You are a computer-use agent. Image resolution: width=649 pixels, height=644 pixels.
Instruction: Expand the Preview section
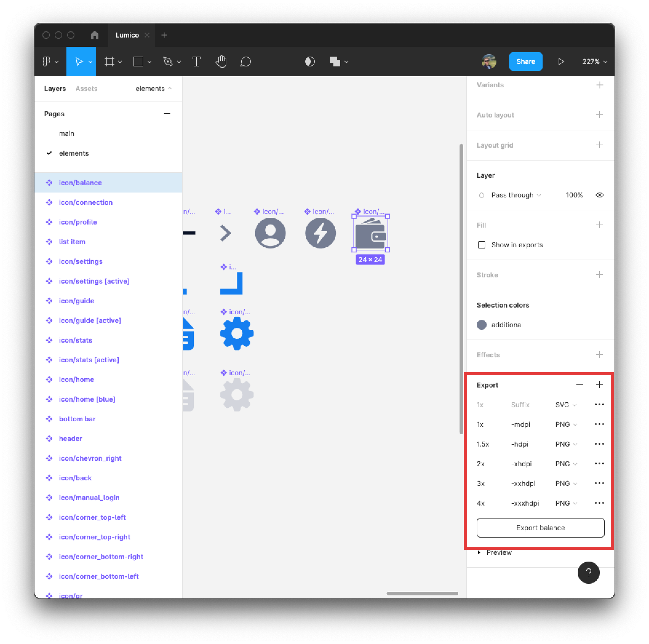(x=499, y=552)
